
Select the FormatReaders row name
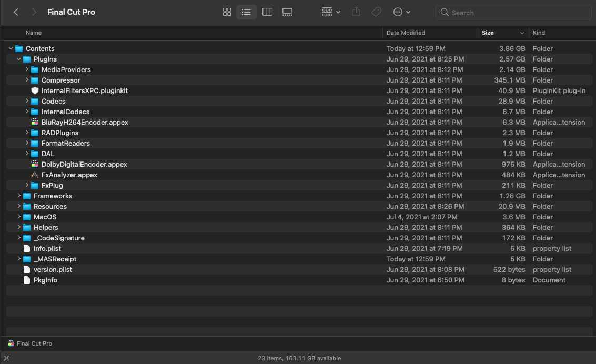click(65, 143)
